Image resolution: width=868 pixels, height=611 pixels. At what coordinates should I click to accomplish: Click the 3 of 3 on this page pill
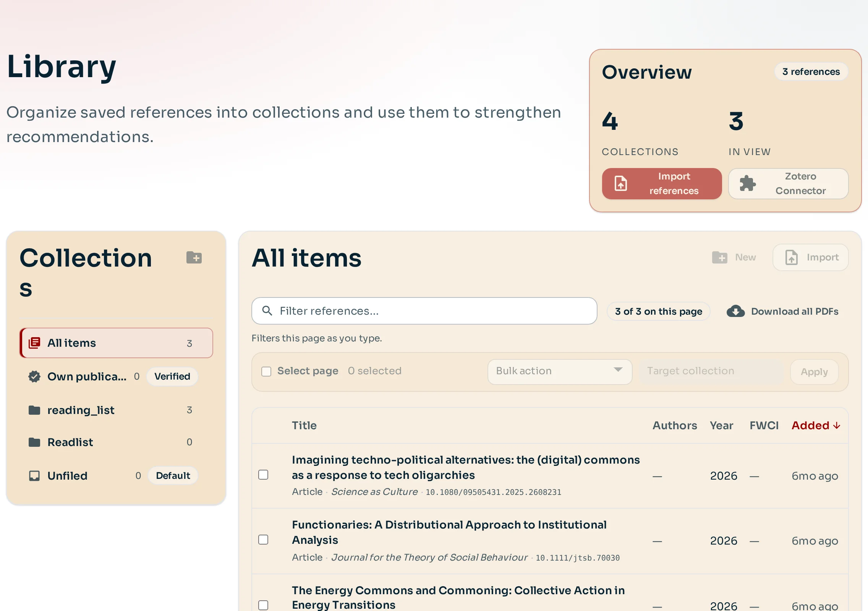pos(659,311)
